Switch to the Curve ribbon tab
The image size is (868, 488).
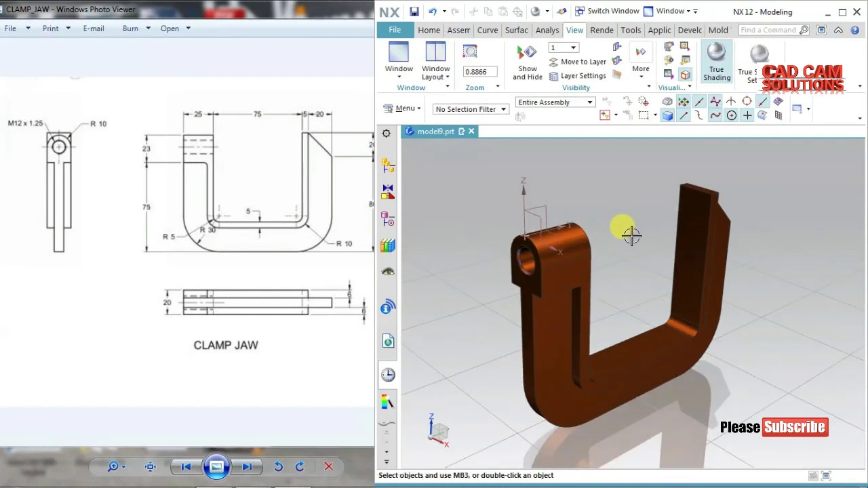coord(488,30)
